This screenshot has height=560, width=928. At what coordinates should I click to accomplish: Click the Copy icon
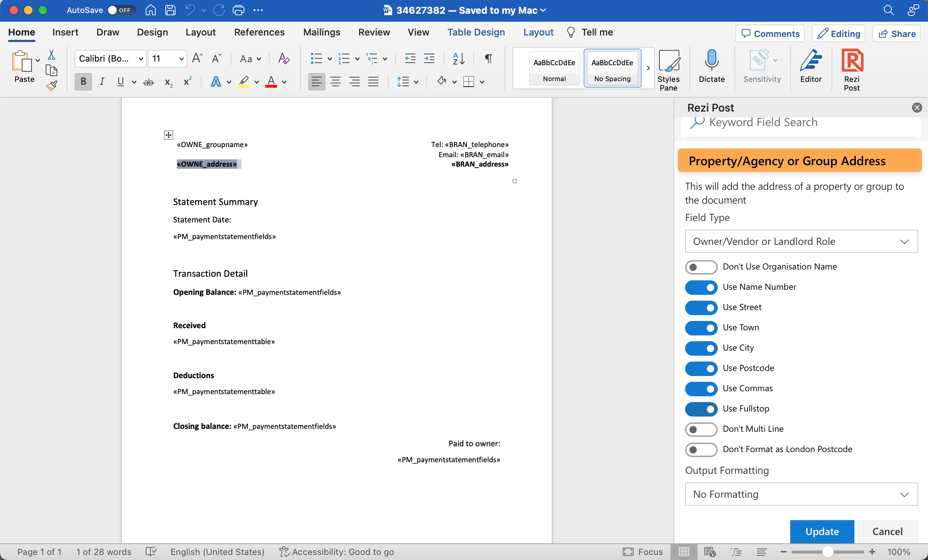click(51, 70)
